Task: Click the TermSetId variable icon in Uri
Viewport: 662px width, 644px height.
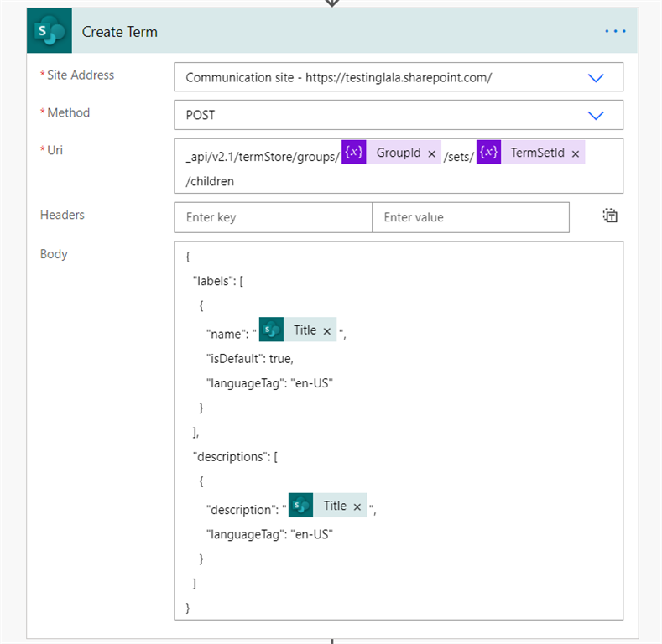Action: [x=488, y=152]
